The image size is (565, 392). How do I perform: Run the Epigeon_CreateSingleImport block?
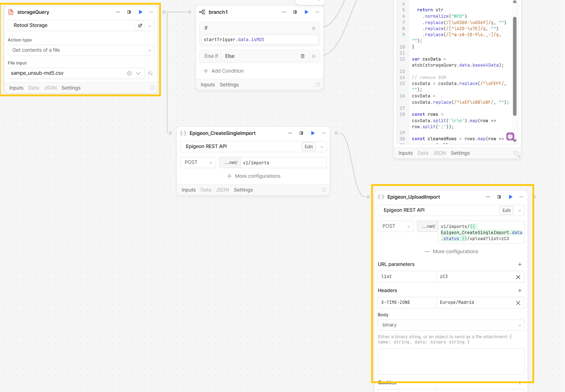click(x=313, y=133)
